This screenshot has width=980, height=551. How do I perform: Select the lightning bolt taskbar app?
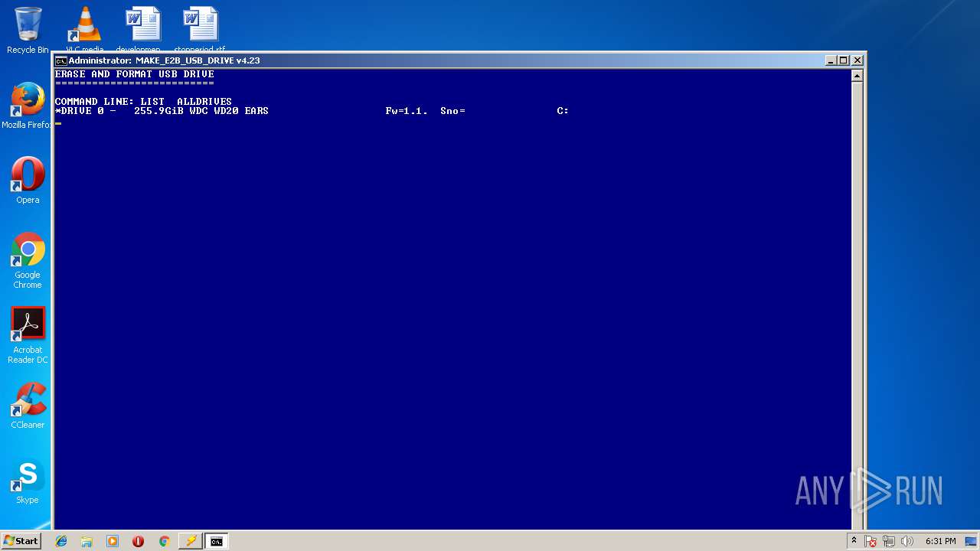[190, 541]
